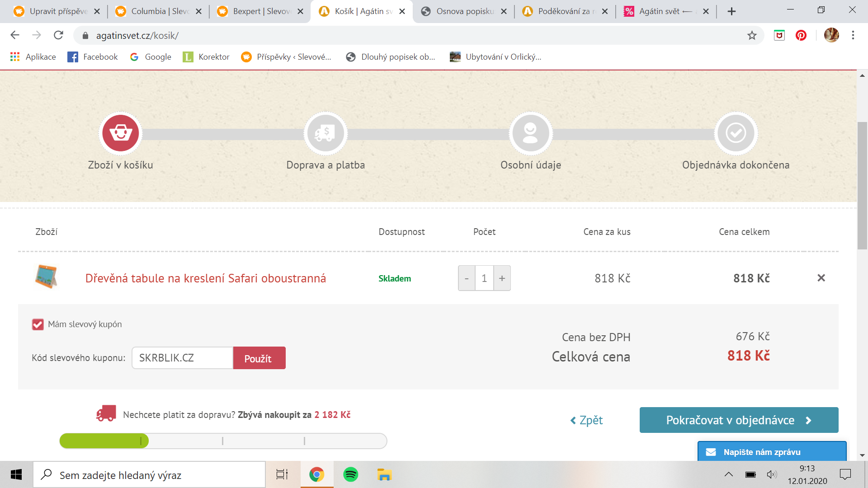This screenshot has height=488, width=868.
Task: Switch to the Columbia | Slevový tab
Action: (158, 11)
